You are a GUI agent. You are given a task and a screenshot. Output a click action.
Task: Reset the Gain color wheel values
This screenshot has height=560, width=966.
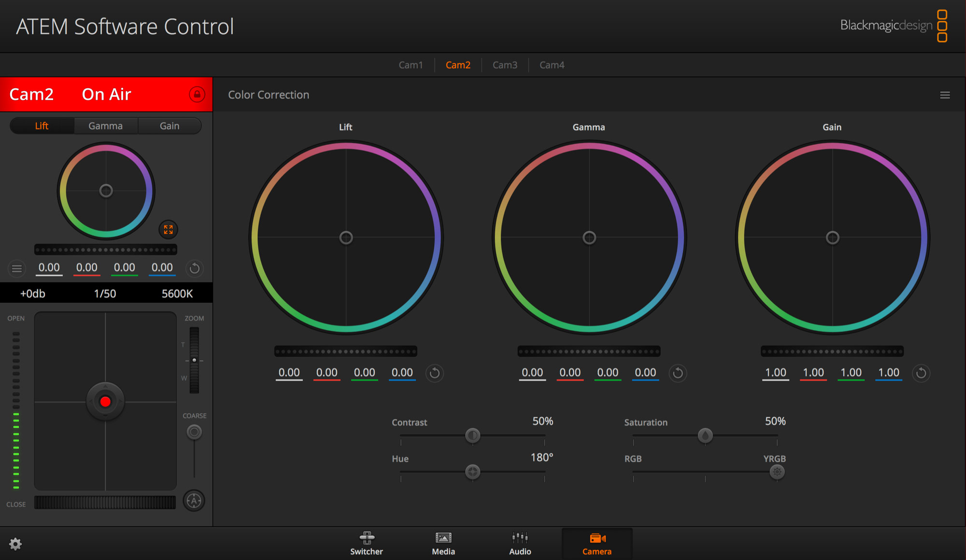tap(921, 373)
